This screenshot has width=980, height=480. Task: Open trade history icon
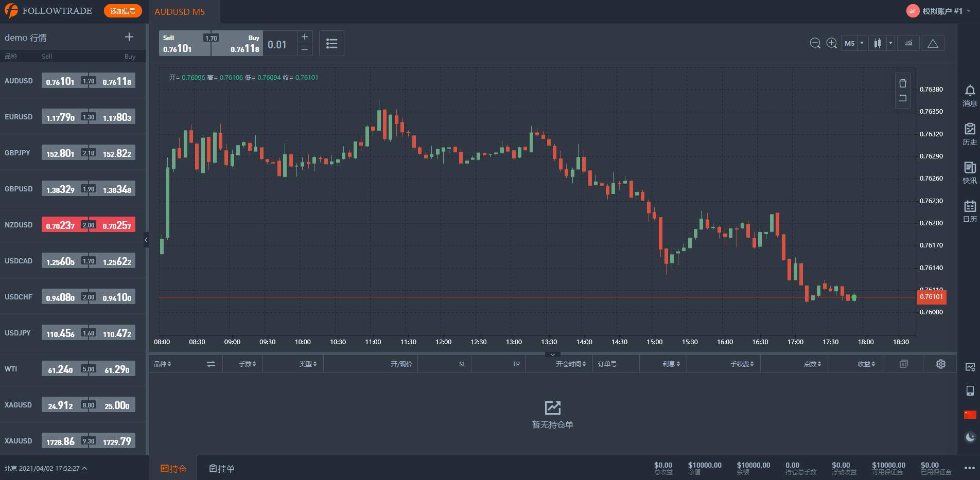point(970,134)
